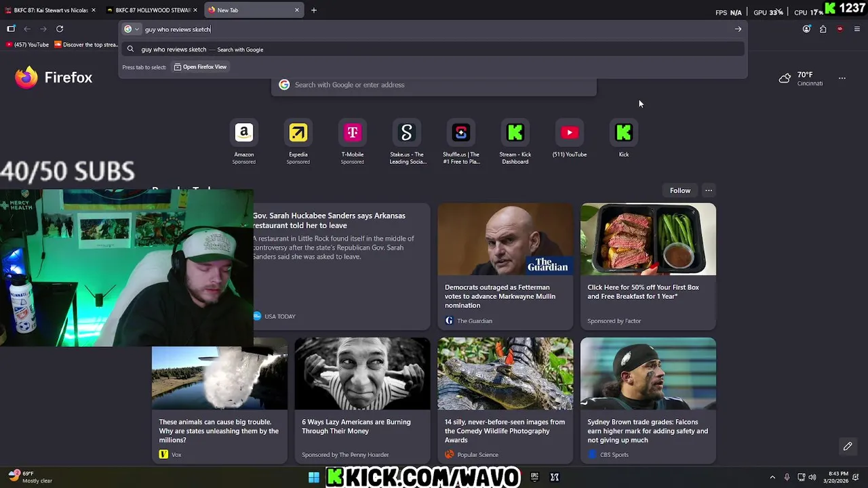Open Democrats outraged as Fetterman headline
Image resolution: width=868 pixels, height=488 pixels.
coord(500,296)
